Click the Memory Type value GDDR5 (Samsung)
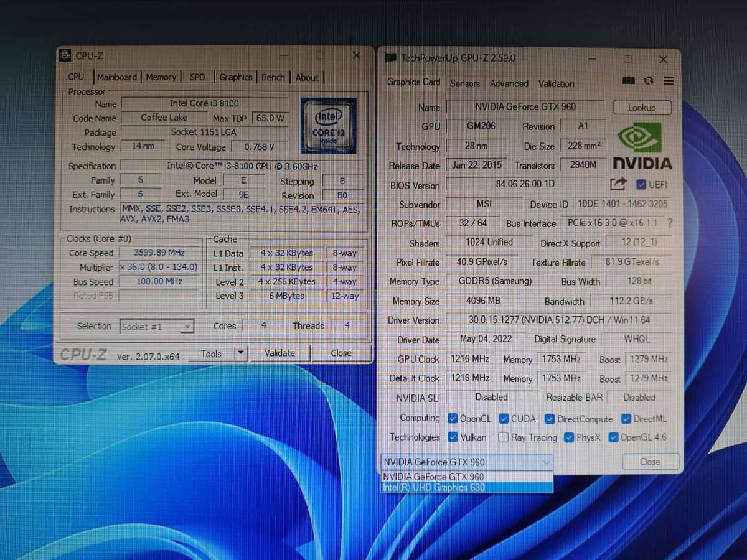Viewport: 747px width, 560px height. (x=496, y=281)
